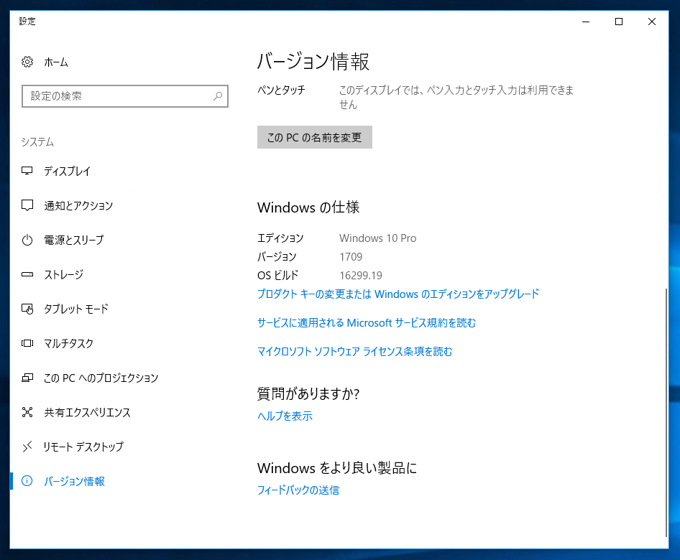The height and width of the screenshot is (560, 680).
Task: Click the ストレージ drive icon
Action: click(x=27, y=274)
